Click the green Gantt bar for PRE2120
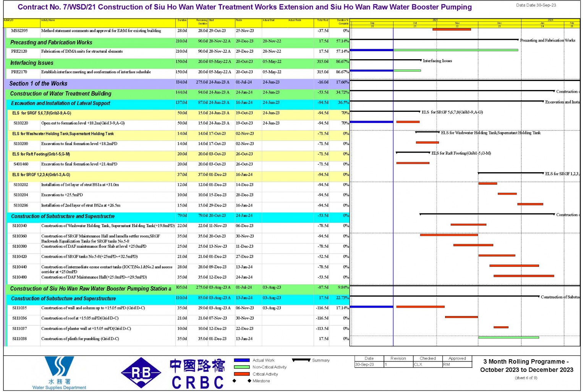The height and width of the screenshot is (392, 583). click(456, 50)
